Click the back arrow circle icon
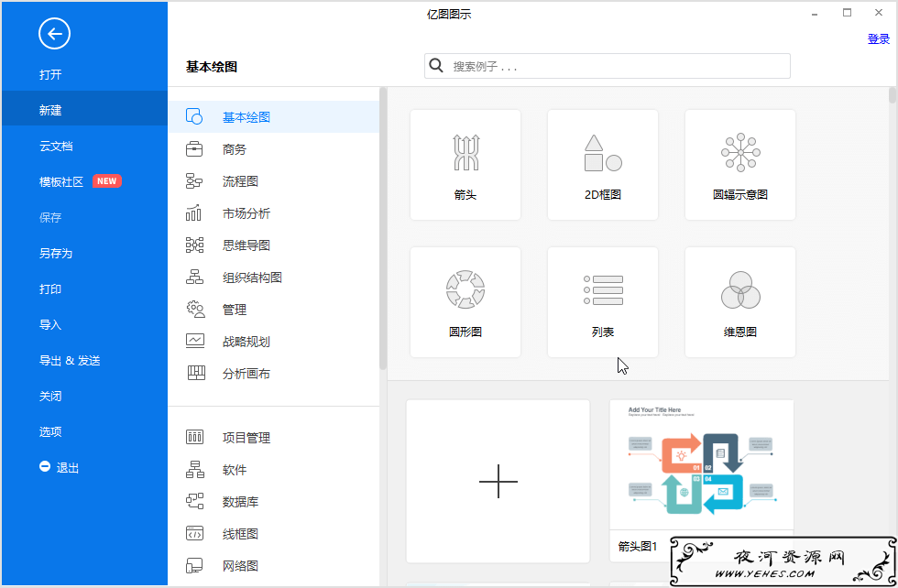898x588 pixels. (x=54, y=34)
